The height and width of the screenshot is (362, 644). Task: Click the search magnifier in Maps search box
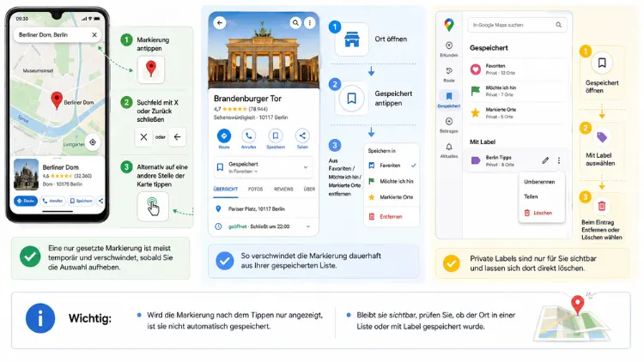(559, 25)
